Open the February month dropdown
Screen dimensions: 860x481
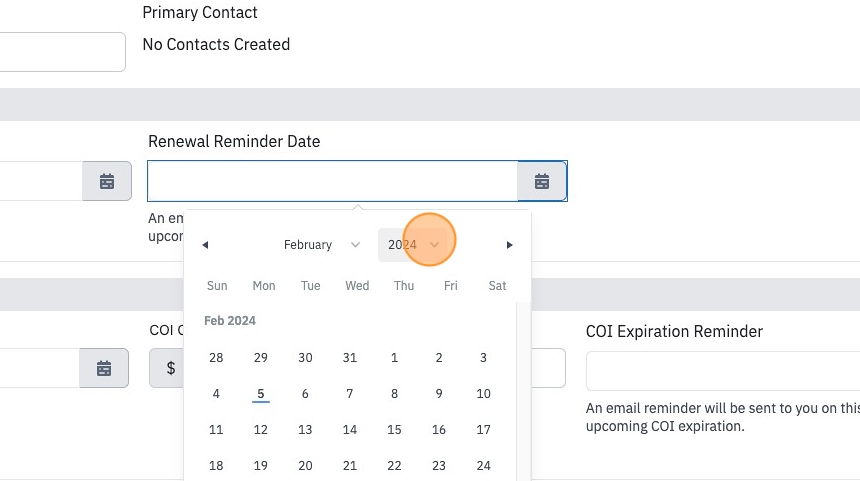click(x=321, y=245)
